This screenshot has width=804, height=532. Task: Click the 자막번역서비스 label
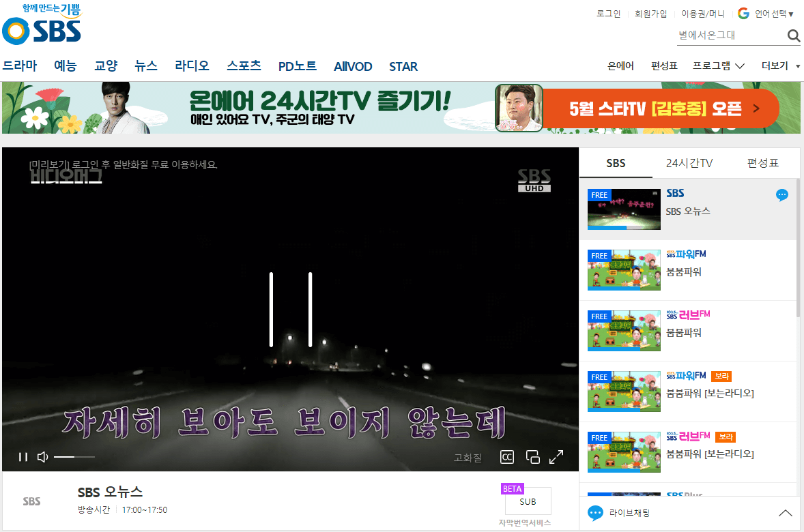click(525, 522)
